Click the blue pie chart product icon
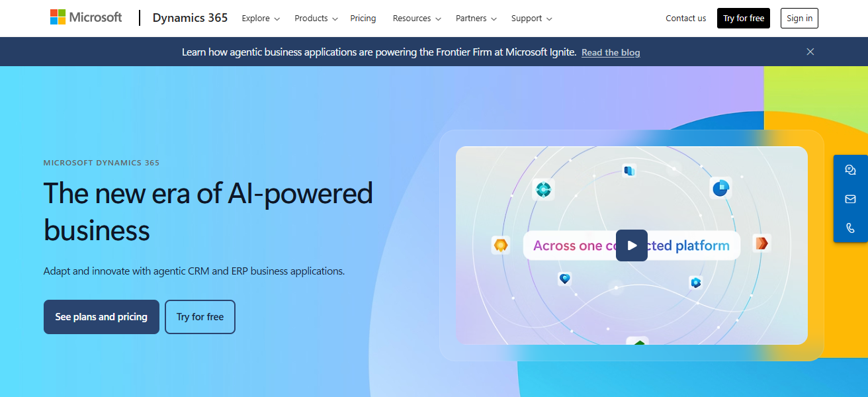The width and height of the screenshot is (868, 397). click(720, 188)
